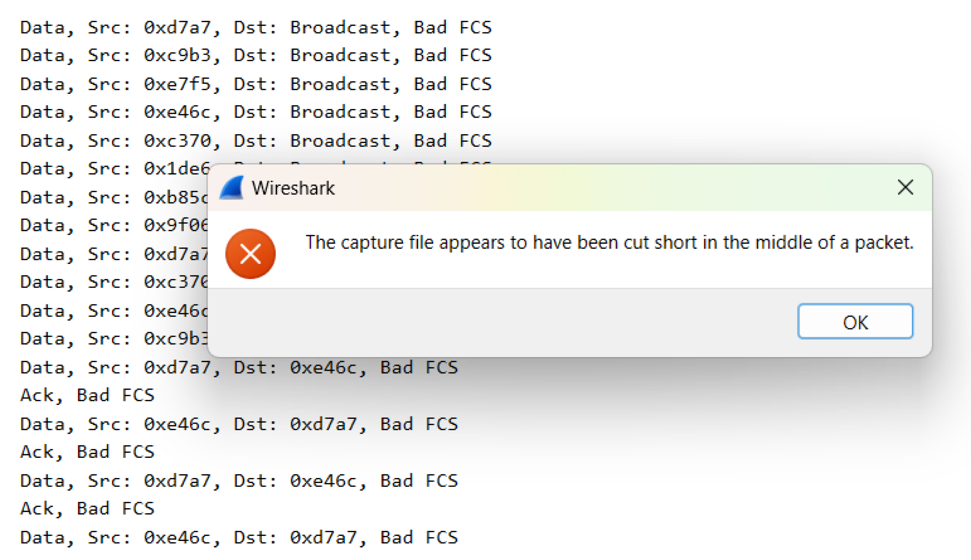971x560 pixels.
Task: Select packet with source 0x1de6
Action: tap(115, 169)
